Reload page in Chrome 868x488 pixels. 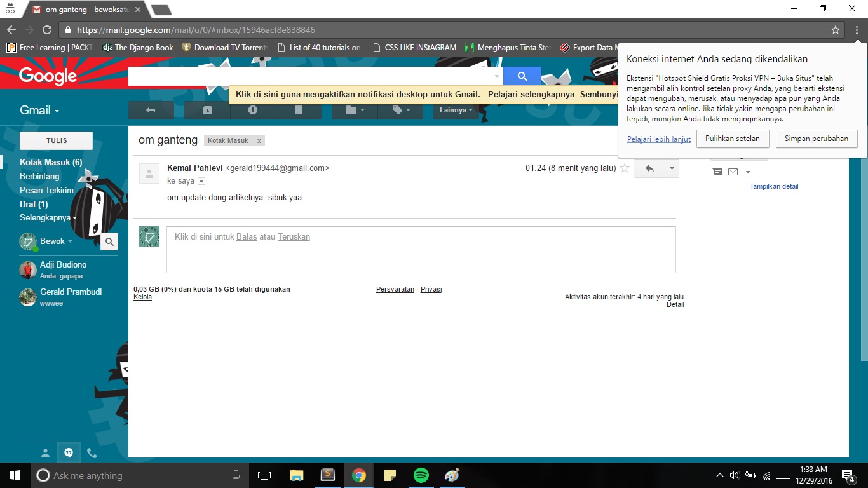(47, 30)
